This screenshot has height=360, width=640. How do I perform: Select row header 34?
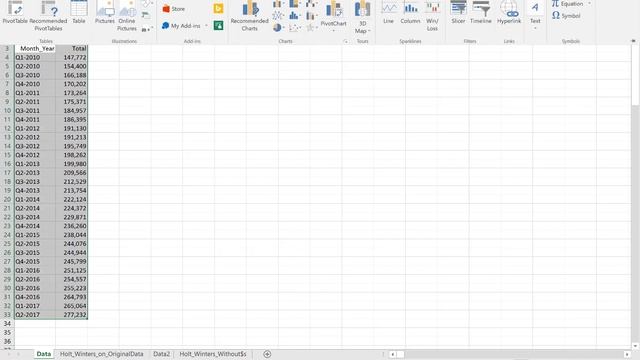tap(7, 324)
